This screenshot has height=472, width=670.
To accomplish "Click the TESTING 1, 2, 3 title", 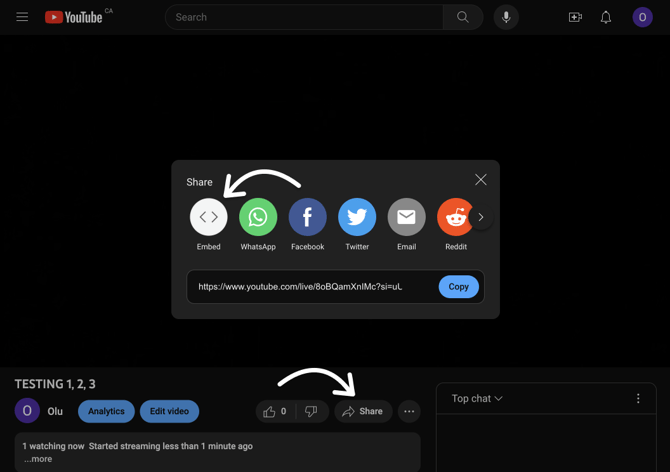I will tap(55, 384).
